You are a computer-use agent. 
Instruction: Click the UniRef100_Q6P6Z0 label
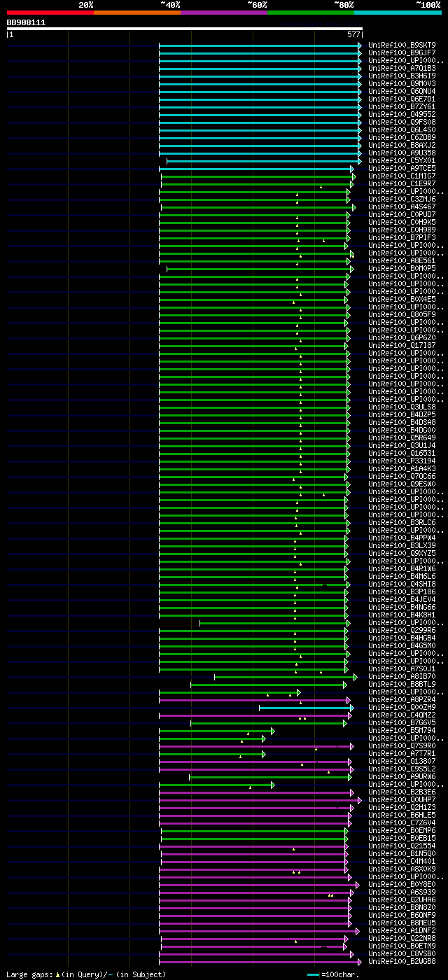(402, 337)
